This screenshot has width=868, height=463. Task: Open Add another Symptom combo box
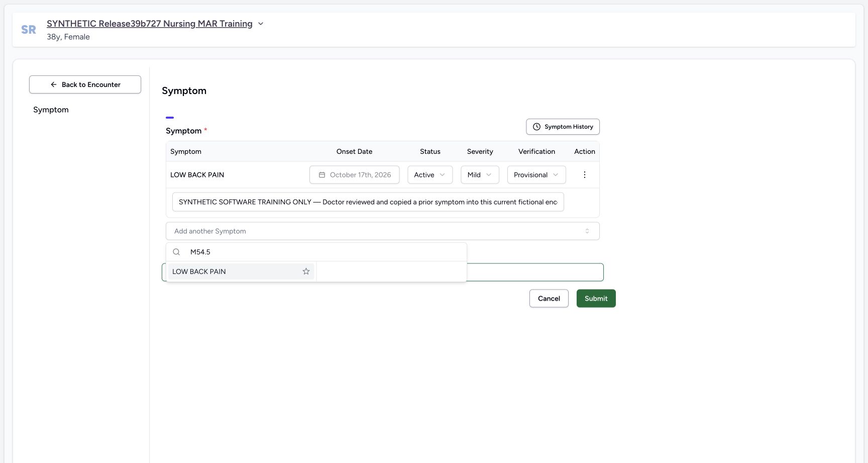382,231
